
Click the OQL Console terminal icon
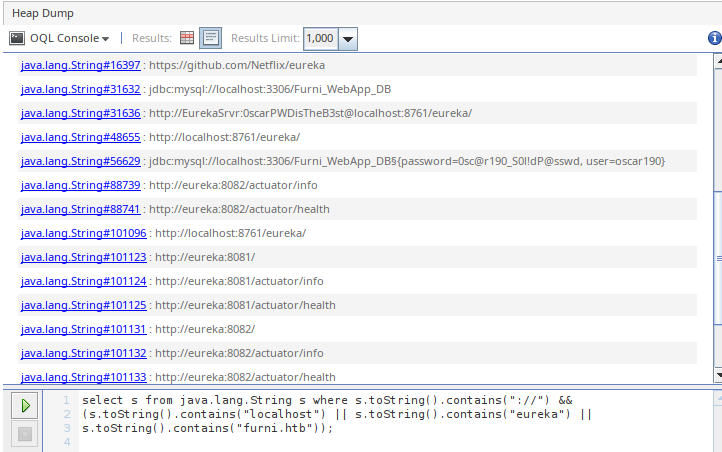pyautogui.click(x=17, y=38)
